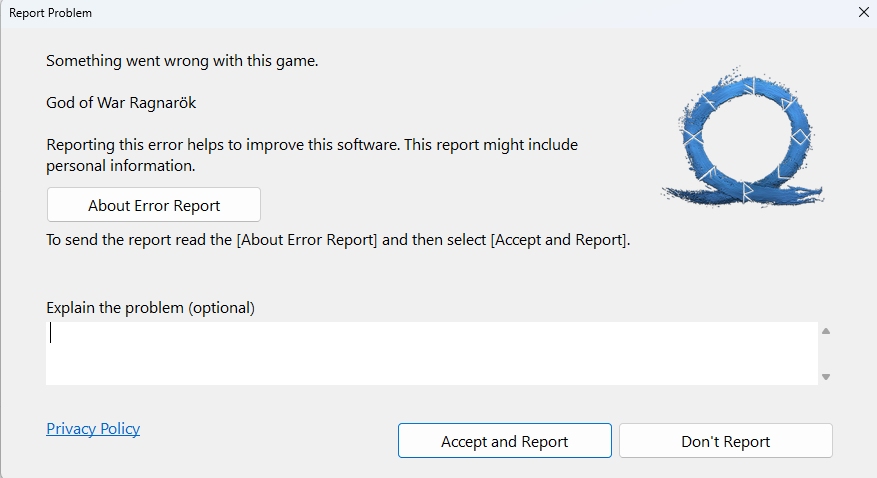Open the Privacy Policy link

click(93, 429)
